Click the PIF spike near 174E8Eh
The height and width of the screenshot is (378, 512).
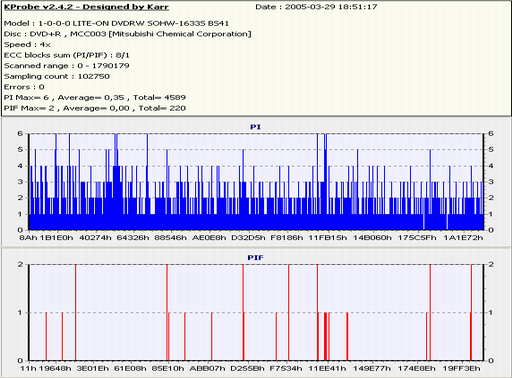coord(430,313)
